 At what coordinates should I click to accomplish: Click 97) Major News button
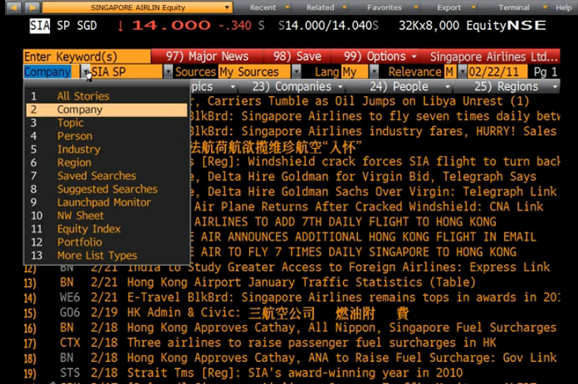click(x=207, y=56)
